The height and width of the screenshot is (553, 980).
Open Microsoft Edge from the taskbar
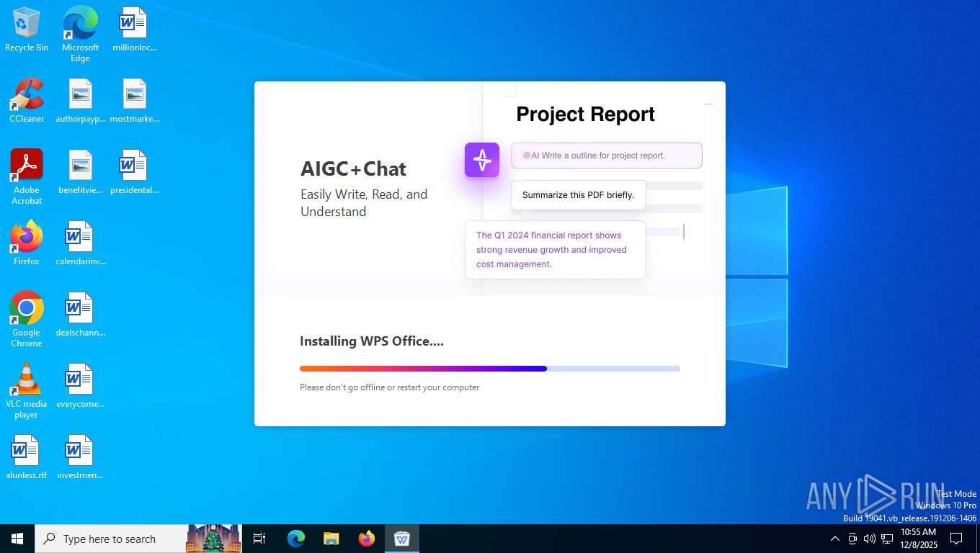(296, 539)
